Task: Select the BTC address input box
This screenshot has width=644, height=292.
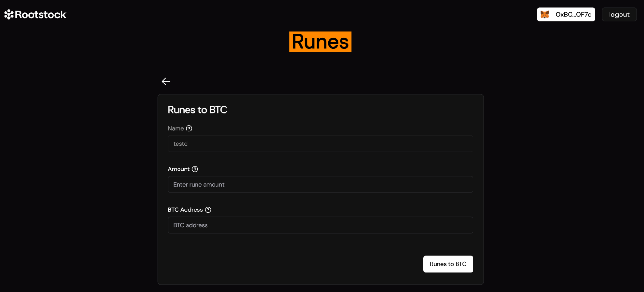Action: [320, 225]
